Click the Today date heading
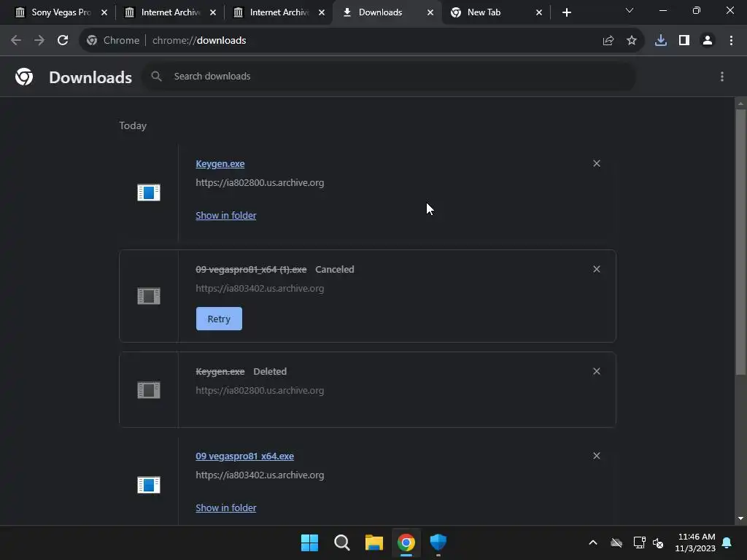The width and height of the screenshot is (747, 560). pos(133,125)
